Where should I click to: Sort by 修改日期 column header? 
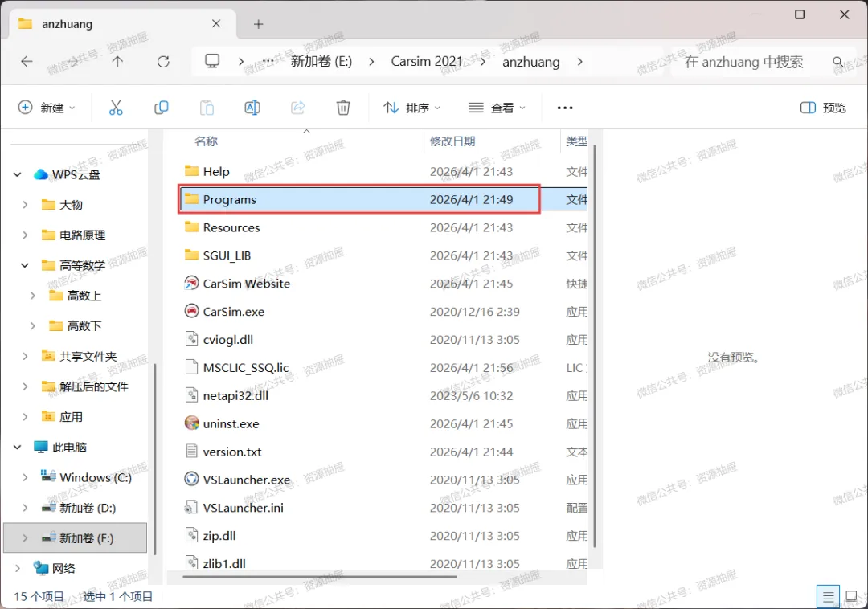[452, 141]
